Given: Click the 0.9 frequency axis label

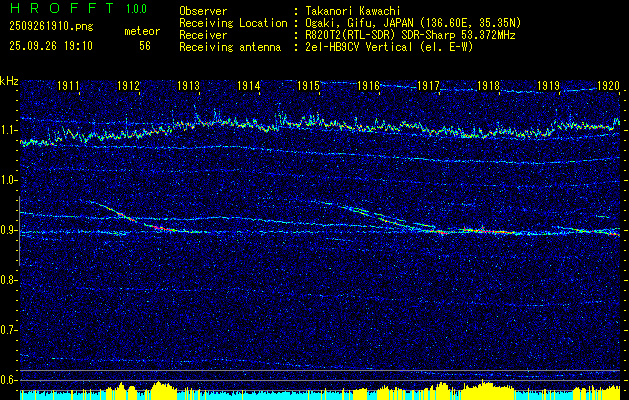Looking at the screenshot, I should 9,230.
